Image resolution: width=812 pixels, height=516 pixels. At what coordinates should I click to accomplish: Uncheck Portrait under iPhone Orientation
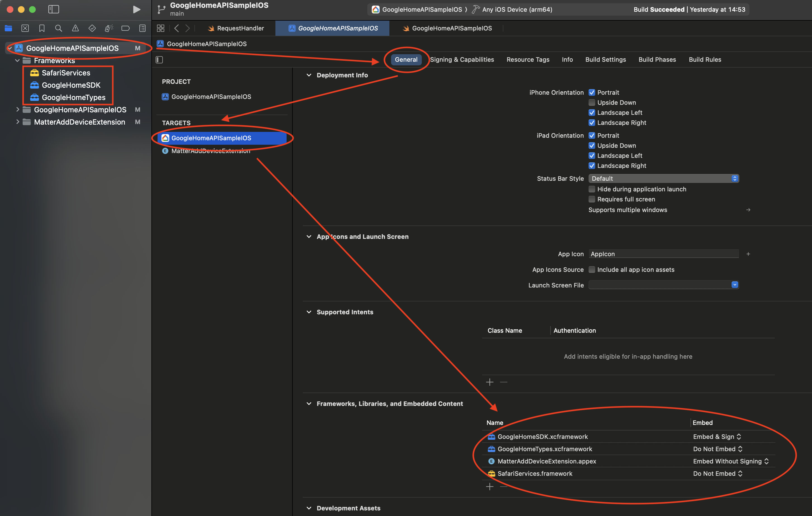click(592, 92)
